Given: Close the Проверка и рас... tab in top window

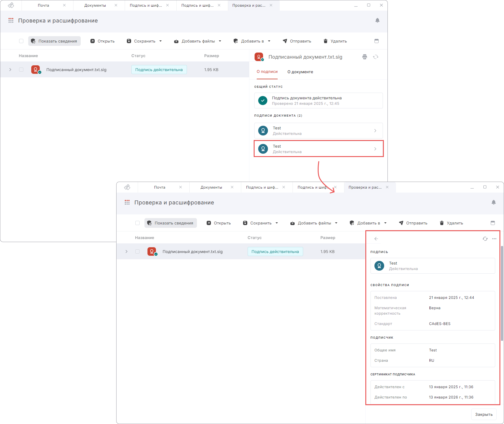Looking at the screenshot, I should coord(271,5).
